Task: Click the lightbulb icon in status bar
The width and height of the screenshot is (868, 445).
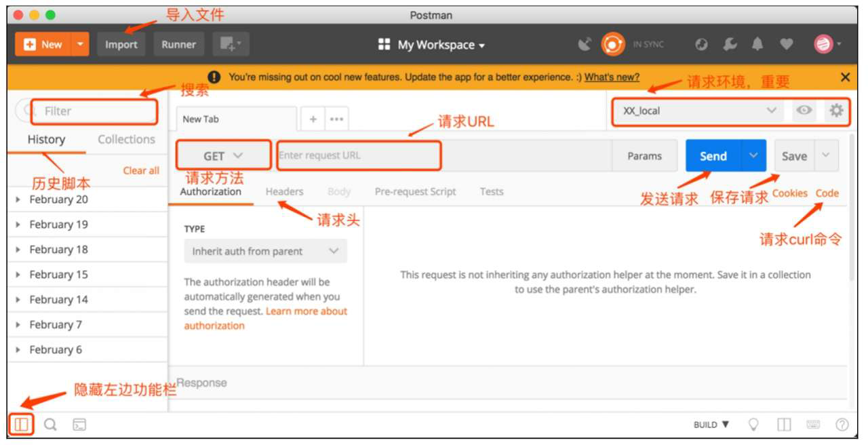Action: point(753,425)
